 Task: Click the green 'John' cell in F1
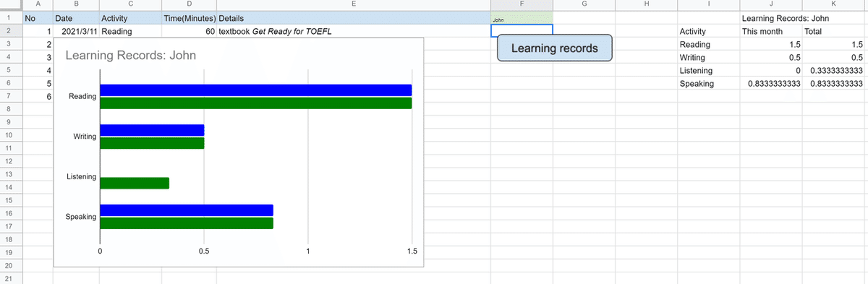coord(522,17)
